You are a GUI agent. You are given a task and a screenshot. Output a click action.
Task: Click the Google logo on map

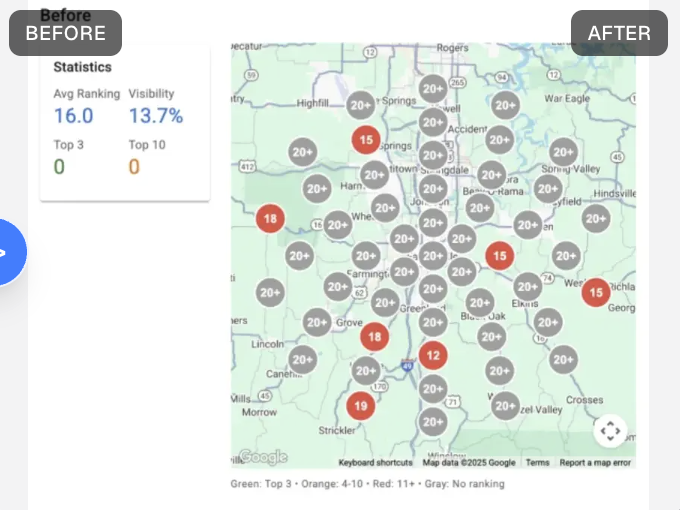point(263,457)
